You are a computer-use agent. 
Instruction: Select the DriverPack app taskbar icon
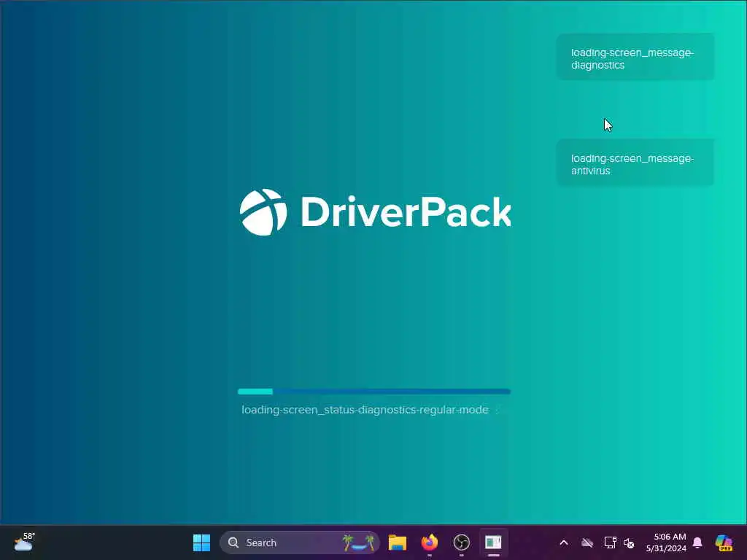click(493, 542)
